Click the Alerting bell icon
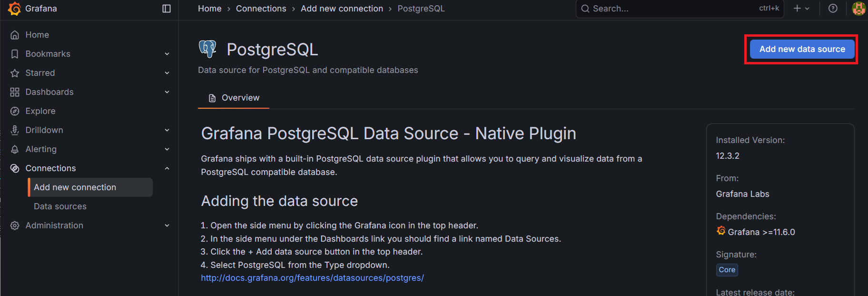868x296 pixels. 15,149
